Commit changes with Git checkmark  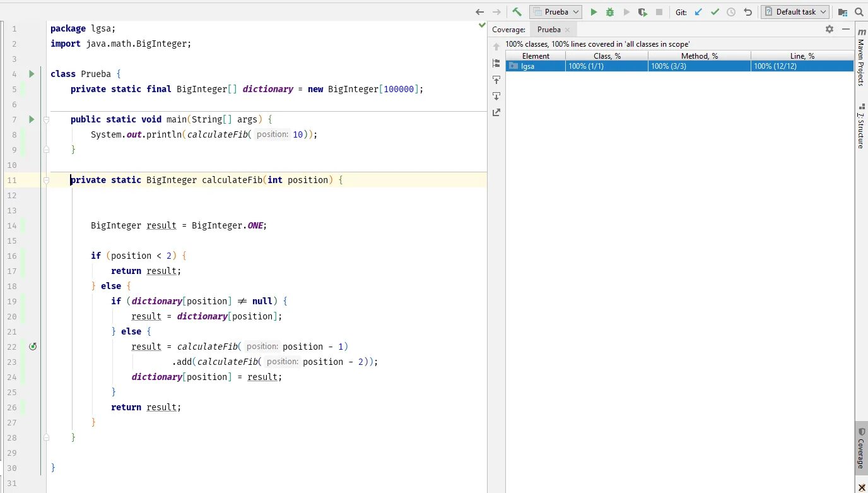point(715,12)
